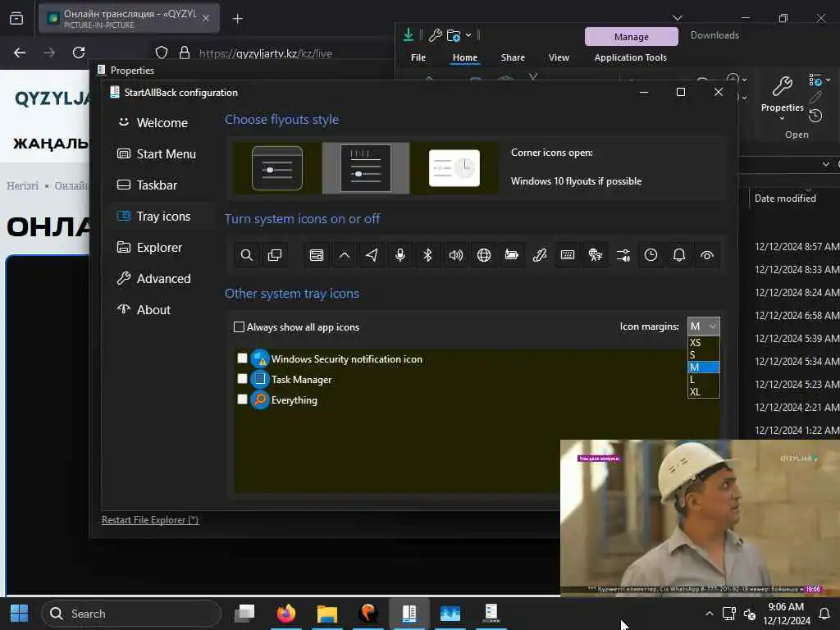Open the Icon margins combo box
This screenshot has width=840, height=630.
coord(703,326)
